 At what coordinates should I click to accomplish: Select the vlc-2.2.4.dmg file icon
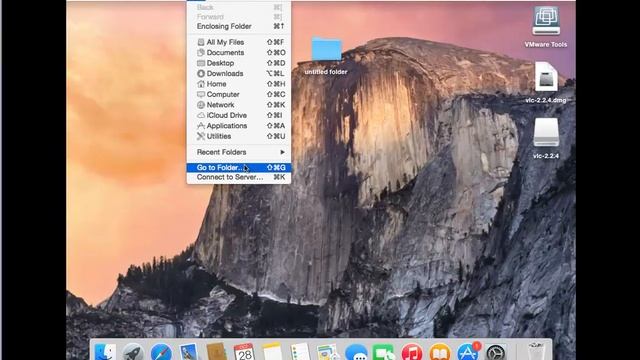coord(546,76)
